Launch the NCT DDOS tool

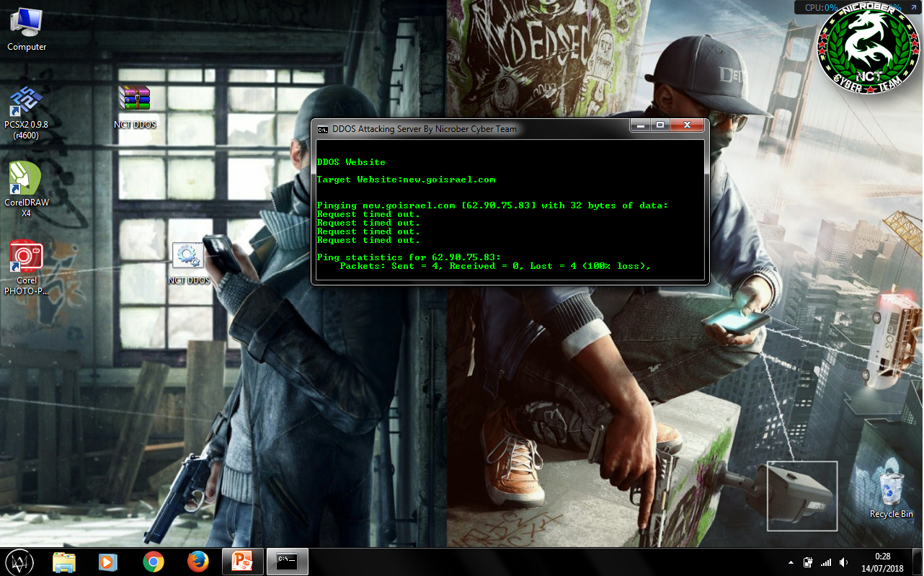coord(188,254)
